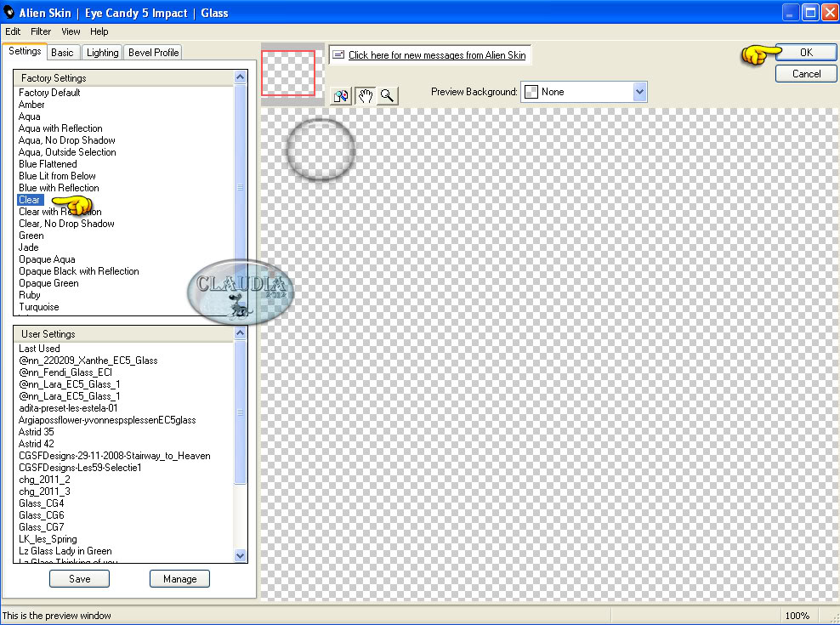This screenshot has width=840, height=625.
Task: Select the Settings tab
Action: tap(25, 51)
